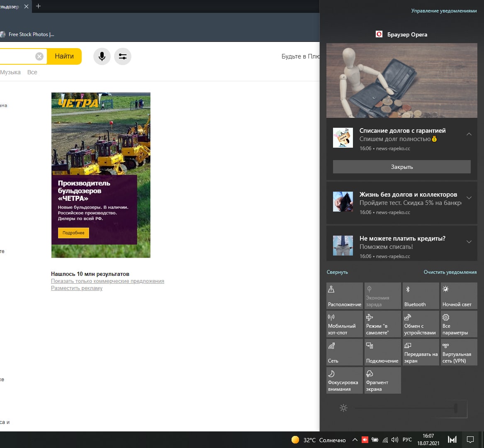Click Очистить уведомления link
This screenshot has width=484, height=448.
450,272
